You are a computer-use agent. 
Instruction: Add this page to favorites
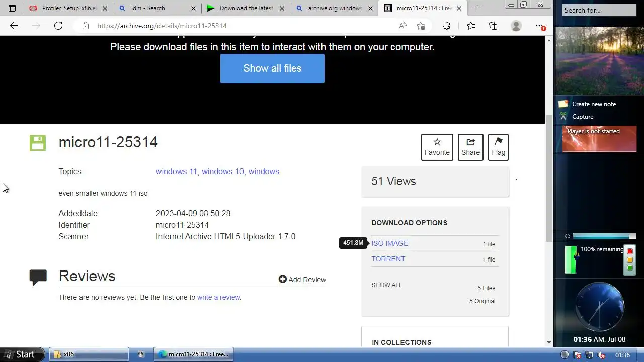click(x=421, y=26)
